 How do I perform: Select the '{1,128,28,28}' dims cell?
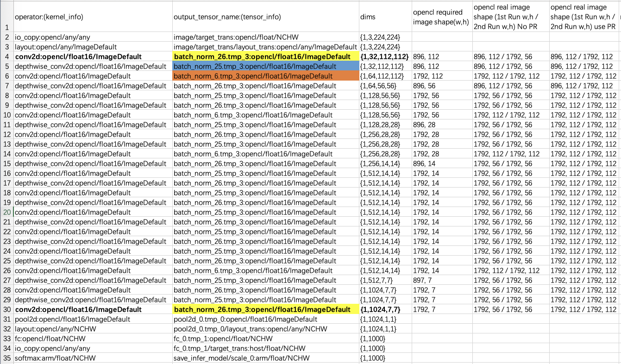tap(385, 125)
